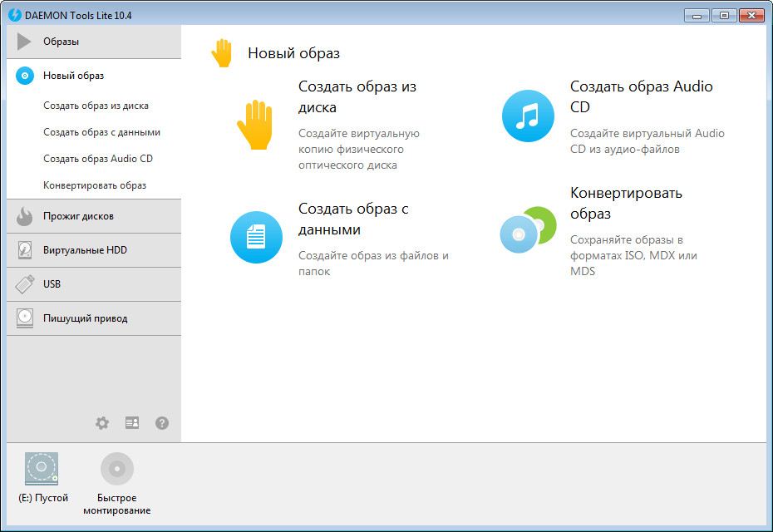Choose Конвертировать образ submenu item

(95, 185)
